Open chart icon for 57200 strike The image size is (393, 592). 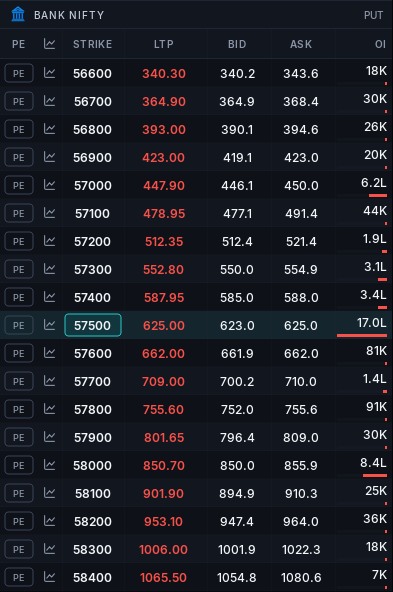tap(49, 241)
